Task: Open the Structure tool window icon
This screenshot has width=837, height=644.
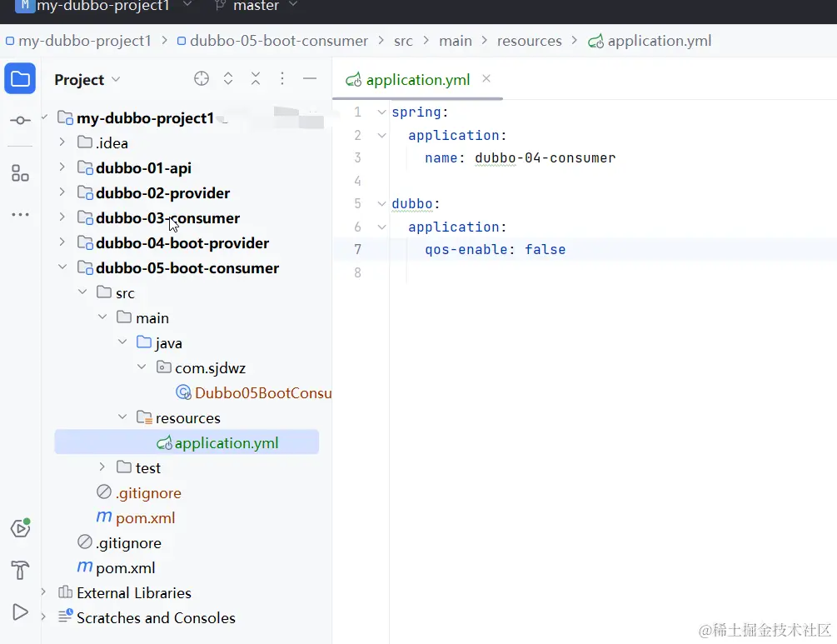Action: [20, 173]
